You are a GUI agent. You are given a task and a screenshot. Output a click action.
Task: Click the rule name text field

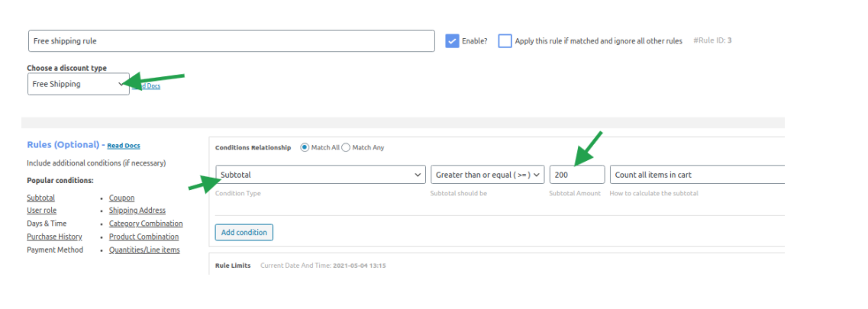[231, 40]
